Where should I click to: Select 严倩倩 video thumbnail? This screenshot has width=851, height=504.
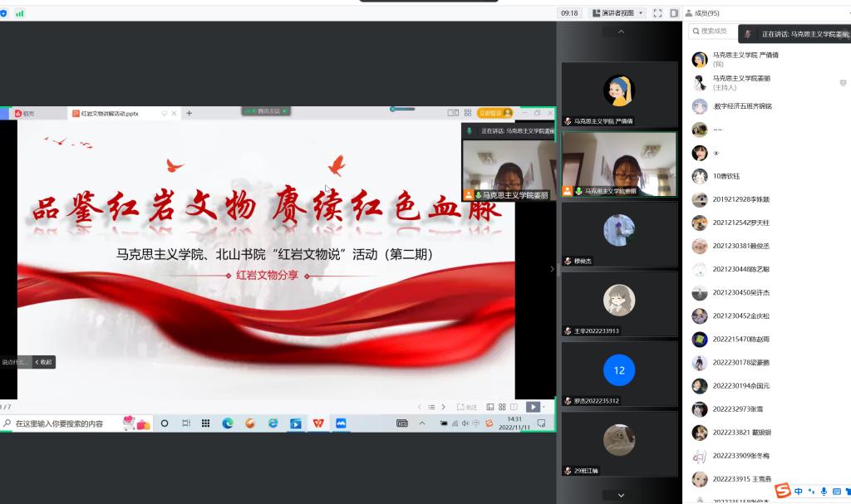[619, 91]
